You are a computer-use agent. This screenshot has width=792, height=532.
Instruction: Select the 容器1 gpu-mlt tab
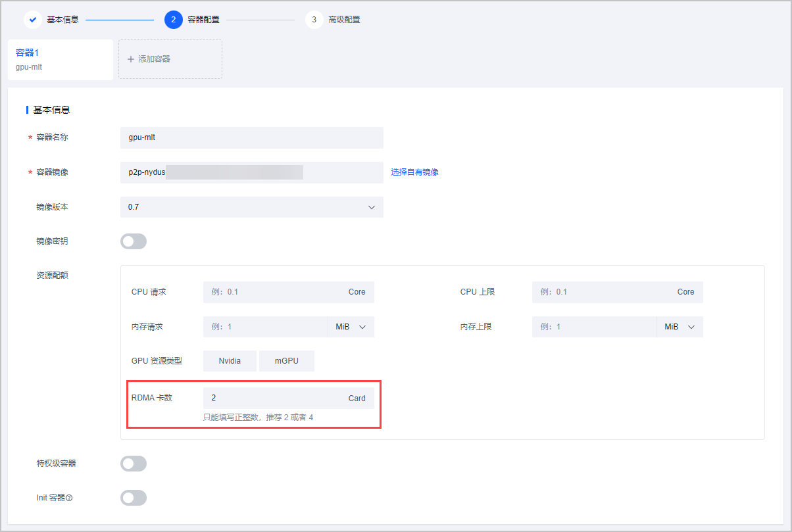(x=61, y=59)
